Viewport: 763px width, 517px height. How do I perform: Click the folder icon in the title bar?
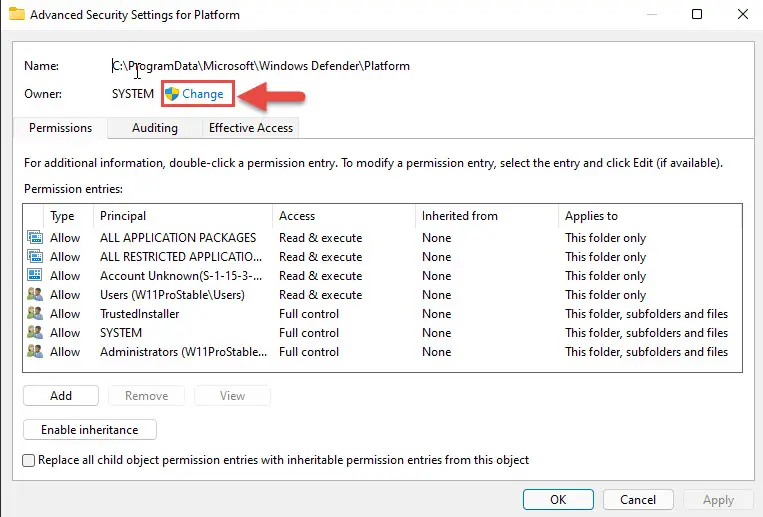click(x=17, y=14)
